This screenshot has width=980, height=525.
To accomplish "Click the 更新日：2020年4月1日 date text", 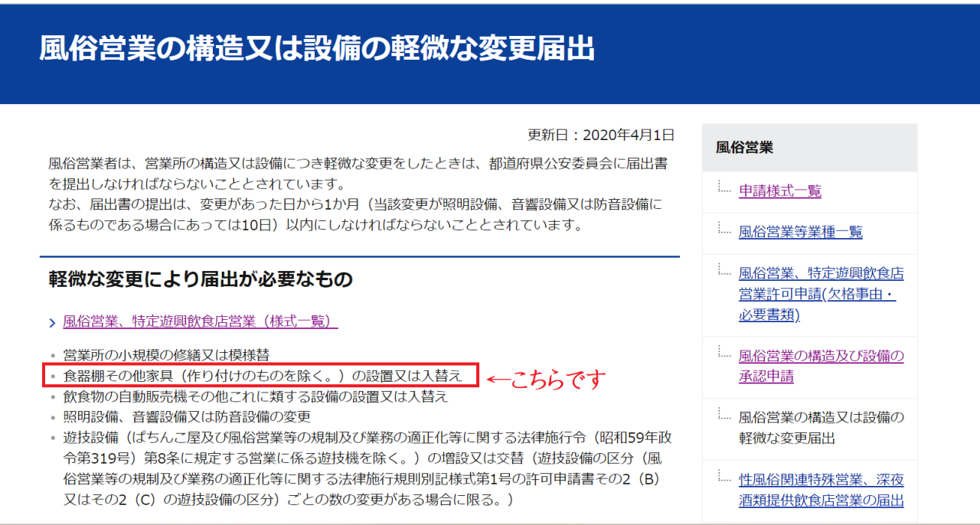I will pos(601,135).
